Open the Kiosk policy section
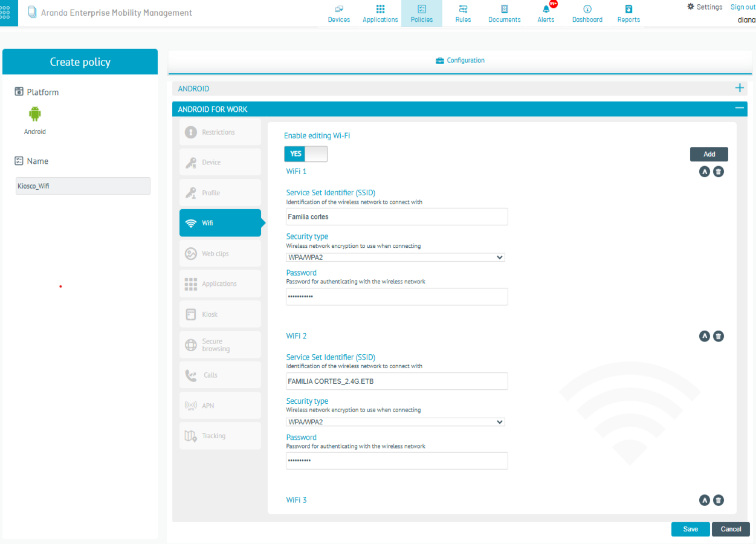Viewport: 756px width, 544px height. [220, 314]
